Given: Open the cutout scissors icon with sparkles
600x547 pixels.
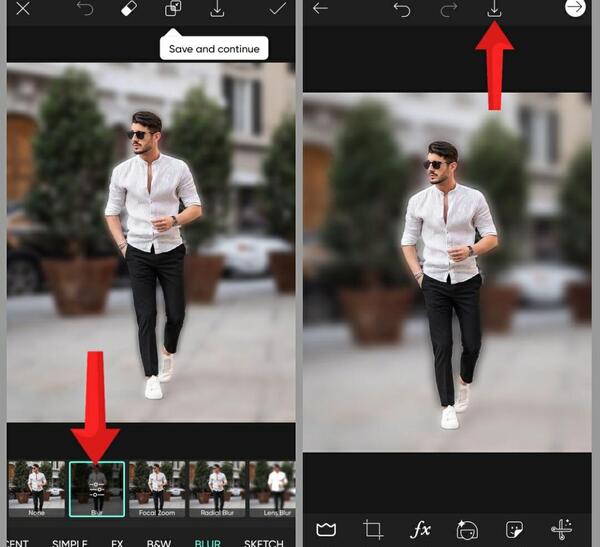Looking at the screenshot, I should coord(561,529).
